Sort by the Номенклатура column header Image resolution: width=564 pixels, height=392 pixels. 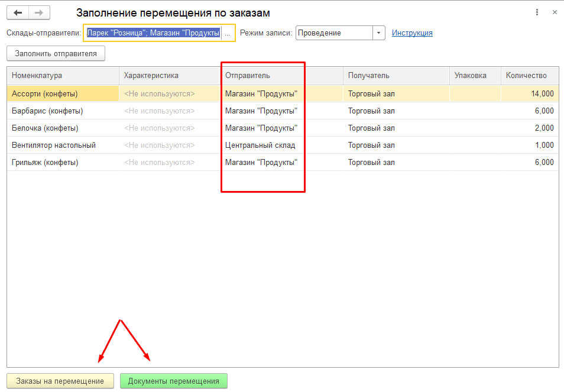63,76
